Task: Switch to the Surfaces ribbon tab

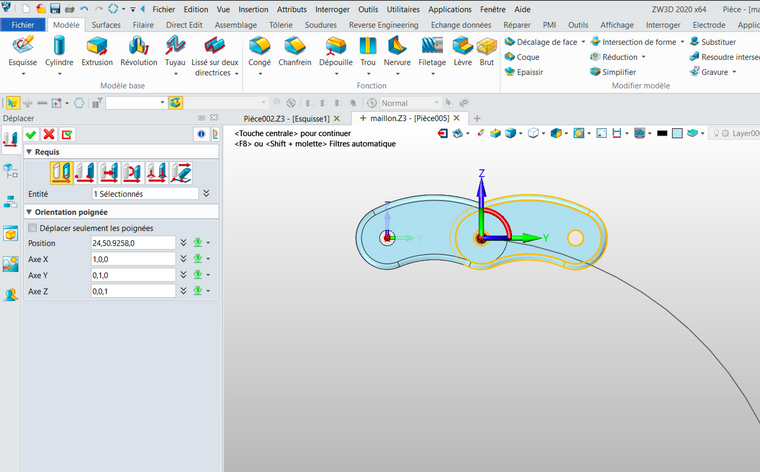Action: [x=106, y=25]
